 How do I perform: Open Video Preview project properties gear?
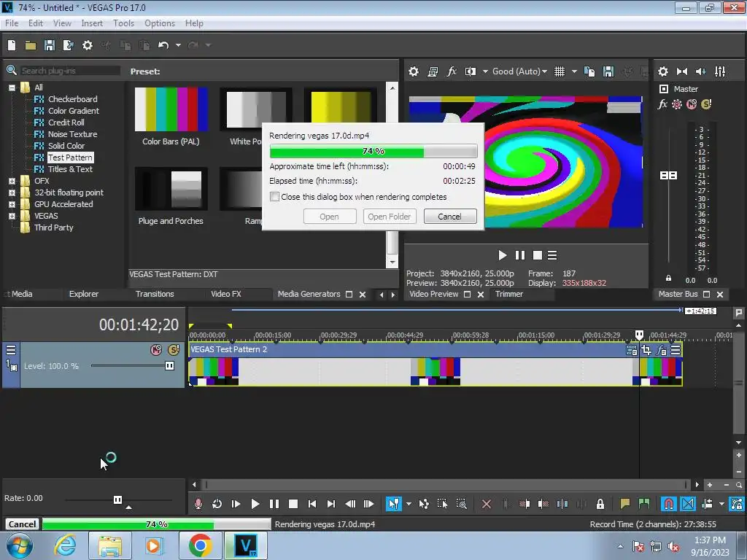click(x=414, y=71)
